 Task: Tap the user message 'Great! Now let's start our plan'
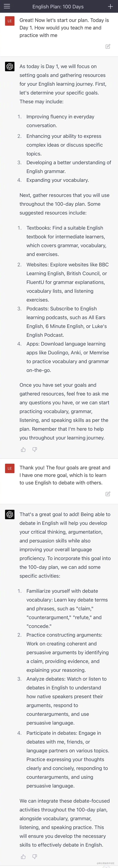(64, 28)
